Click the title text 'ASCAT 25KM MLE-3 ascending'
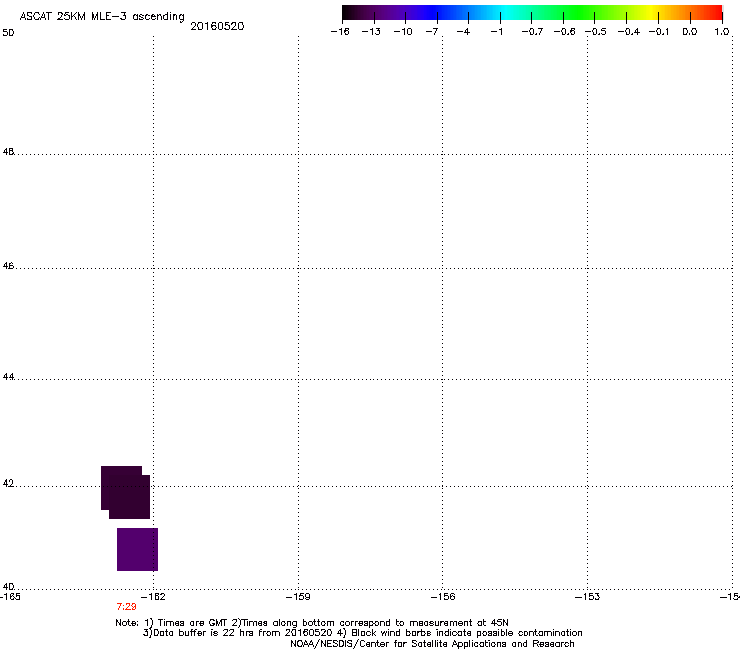The image size is (740, 650). (102, 17)
